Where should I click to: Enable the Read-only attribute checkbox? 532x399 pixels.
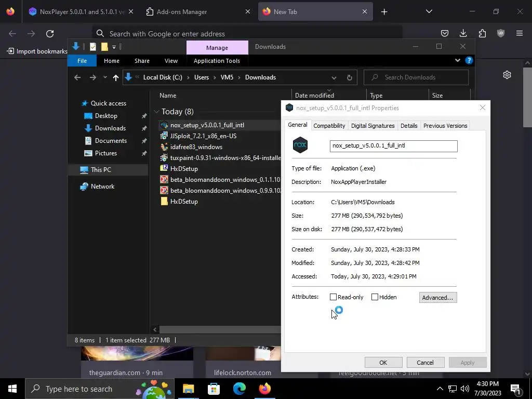click(x=333, y=297)
